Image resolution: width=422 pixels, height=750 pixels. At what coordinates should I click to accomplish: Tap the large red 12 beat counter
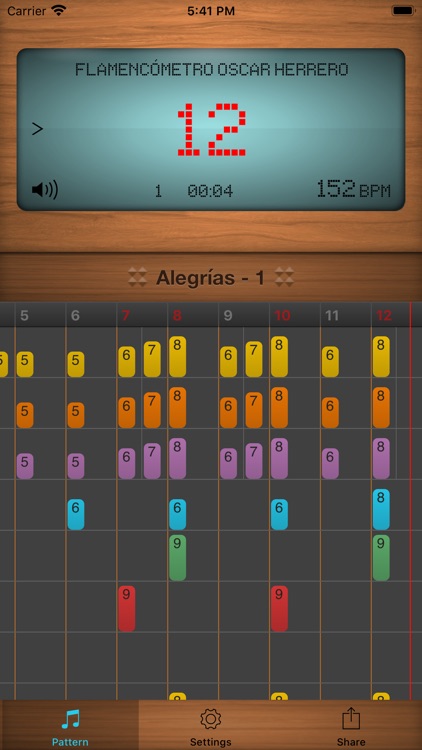point(211,129)
